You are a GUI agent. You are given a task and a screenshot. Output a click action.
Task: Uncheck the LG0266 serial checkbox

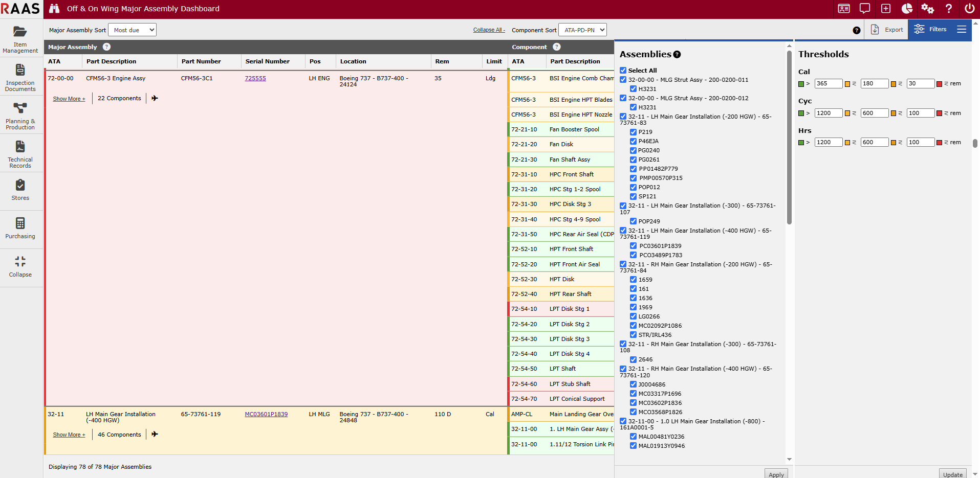(x=633, y=316)
